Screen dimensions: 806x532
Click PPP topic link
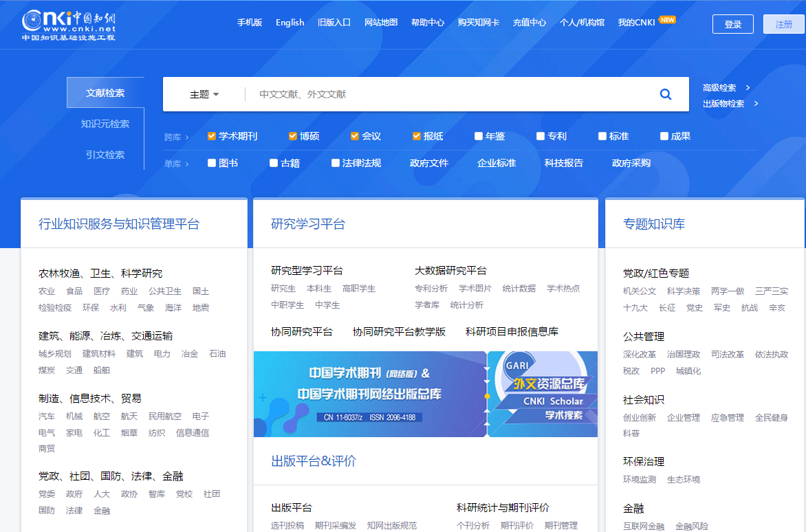point(658,370)
